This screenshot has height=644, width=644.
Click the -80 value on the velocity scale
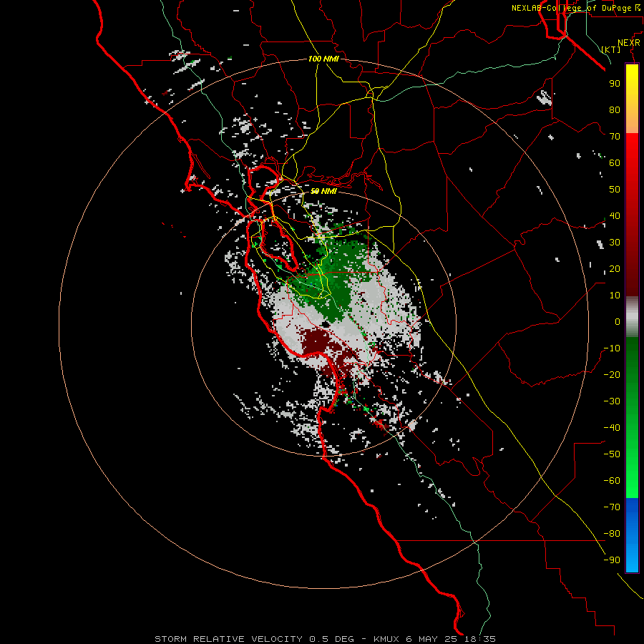612,534
